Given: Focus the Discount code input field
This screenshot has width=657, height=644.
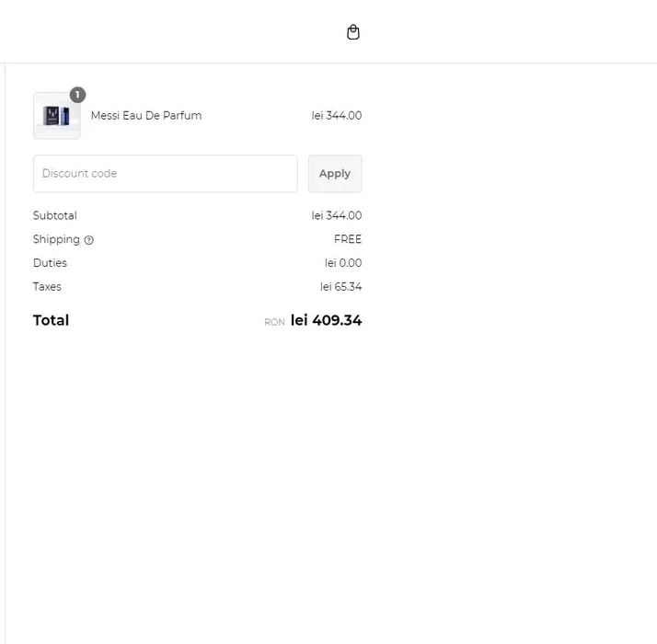Looking at the screenshot, I should tap(165, 174).
